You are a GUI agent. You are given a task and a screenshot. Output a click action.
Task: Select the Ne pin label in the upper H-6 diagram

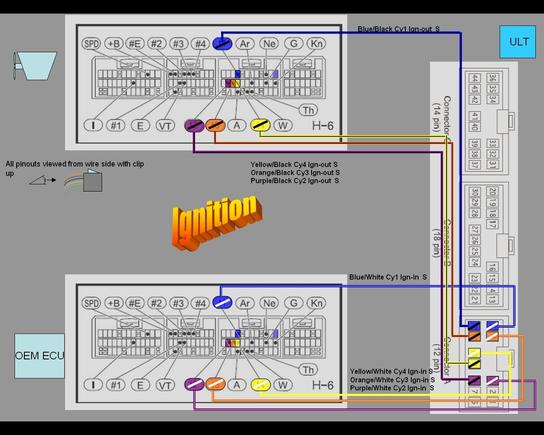tap(269, 44)
